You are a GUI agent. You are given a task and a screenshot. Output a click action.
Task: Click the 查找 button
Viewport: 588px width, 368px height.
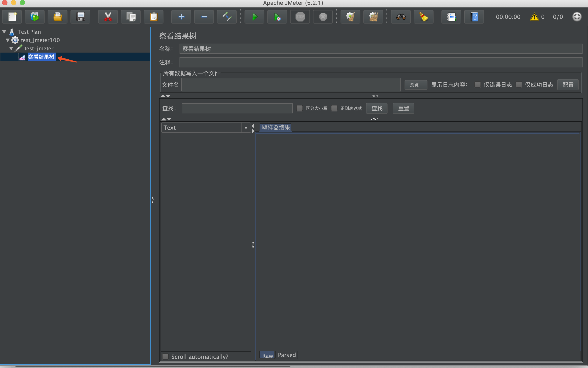[x=377, y=108]
